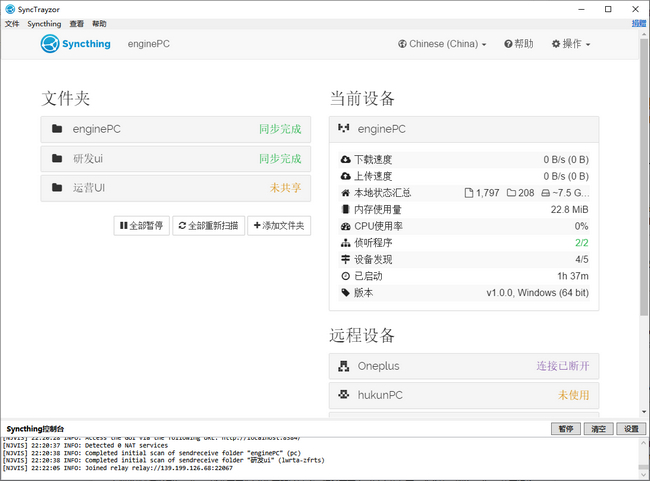Click the SyncTrayzor title bar icon
The width and height of the screenshot is (650, 481).
tap(10, 9)
